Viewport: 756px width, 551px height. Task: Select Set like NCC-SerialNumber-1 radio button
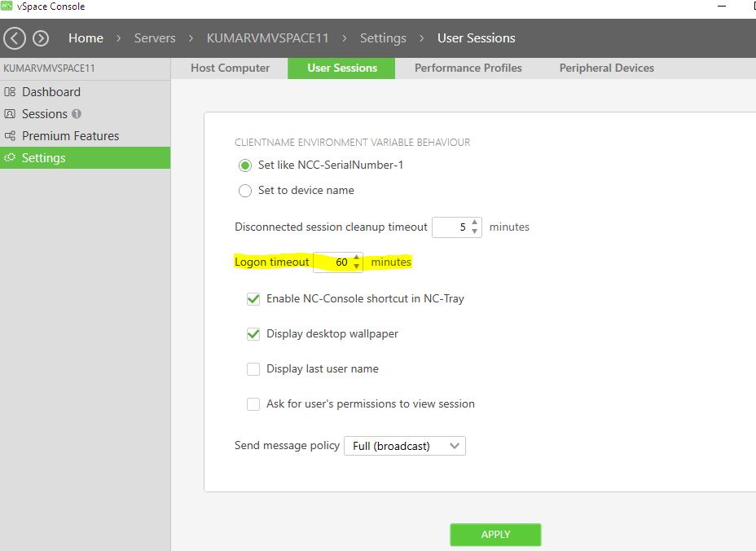(245, 165)
